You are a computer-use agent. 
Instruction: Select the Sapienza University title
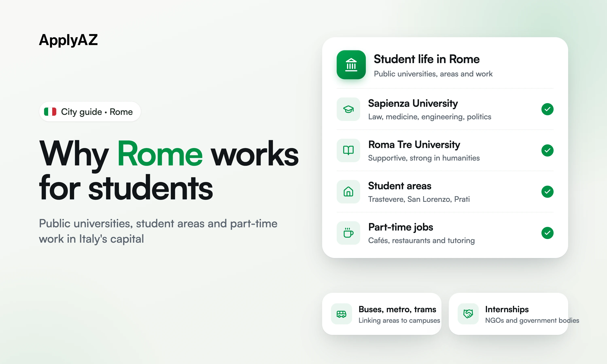pos(413,104)
